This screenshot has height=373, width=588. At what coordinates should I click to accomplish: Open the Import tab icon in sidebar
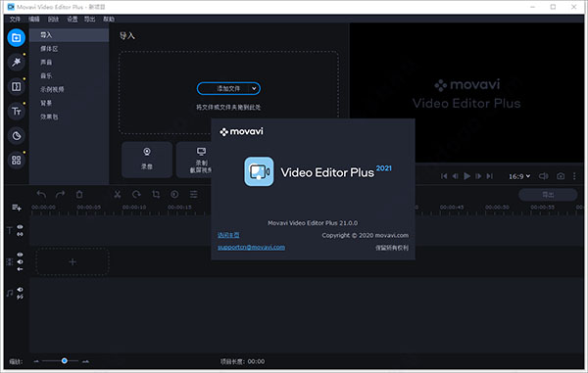(x=16, y=37)
